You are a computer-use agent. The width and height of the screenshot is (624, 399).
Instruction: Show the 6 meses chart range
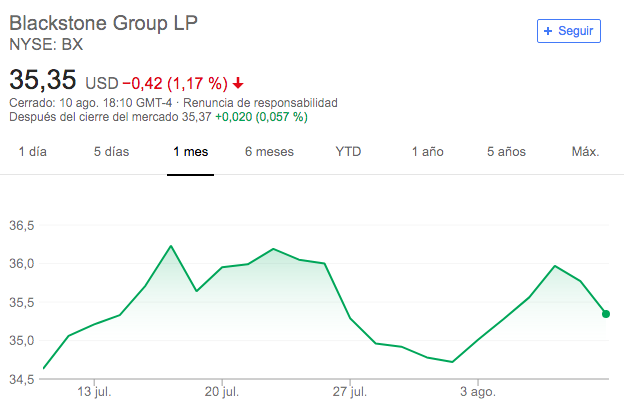269,152
